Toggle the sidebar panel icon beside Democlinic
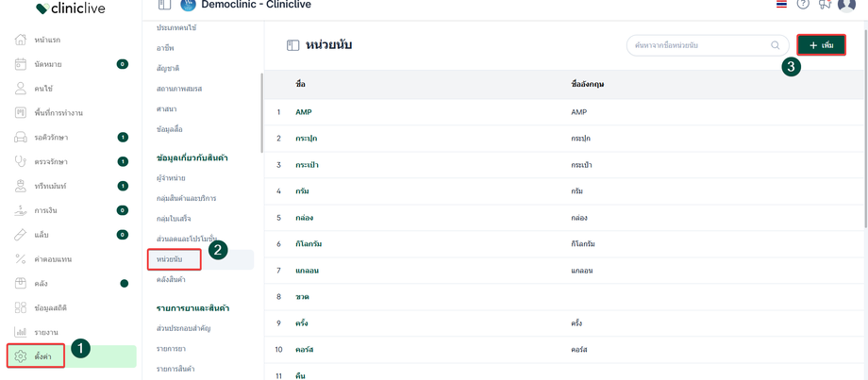Viewport: 868px width, 380px height. 164,5
